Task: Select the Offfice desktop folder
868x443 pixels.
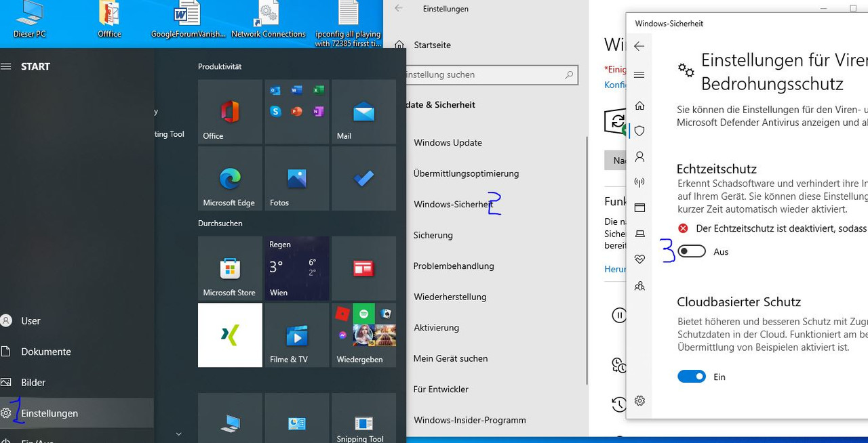Action: (x=109, y=19)
